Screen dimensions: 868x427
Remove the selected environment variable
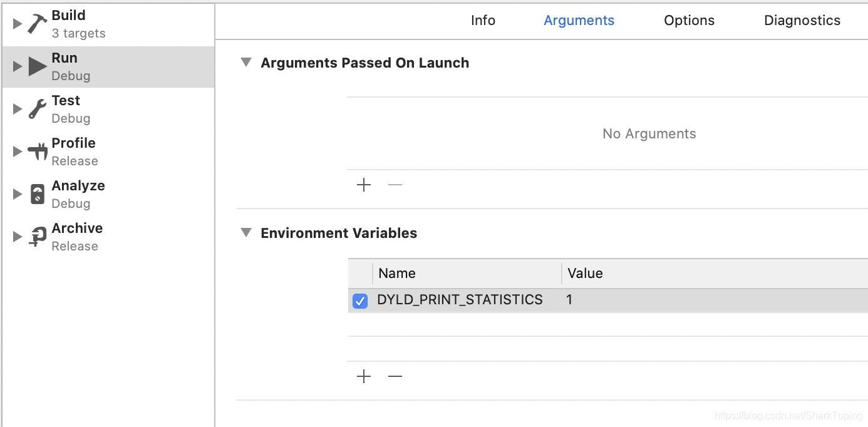point(395,376)
